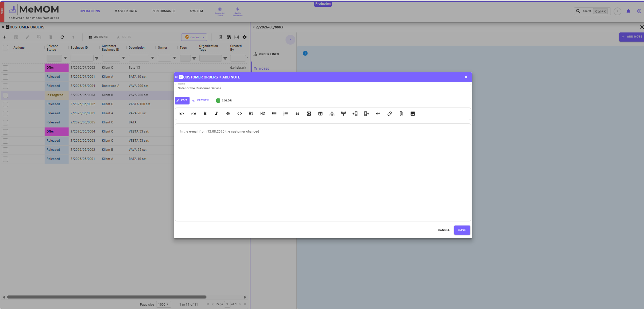Check the row for order Z/2026/05/0004
Image resolution: width=644 pixels, height=309 pixels.
pyautogui.click(x=5, y=132)
